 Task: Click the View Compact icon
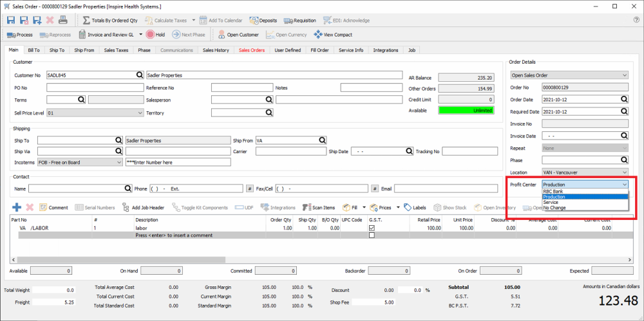click(318, 34)
